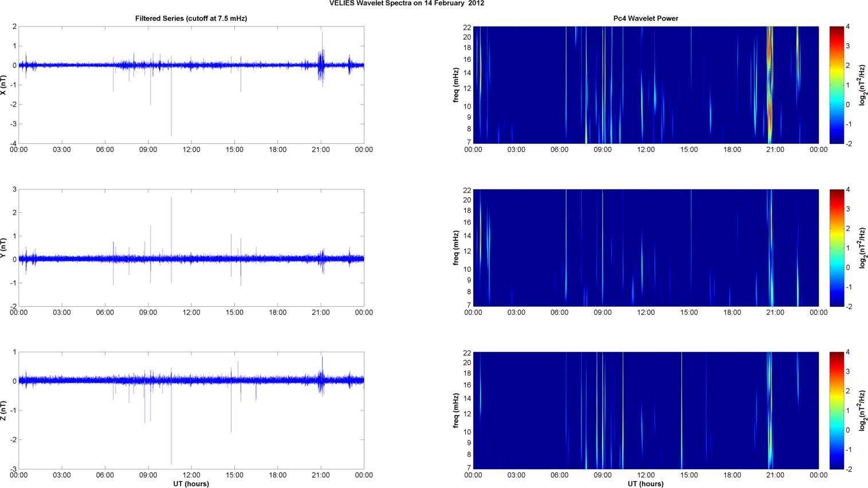Click the "freq (mHz)" label of the top spectrogram
Screen dimensions: 868x488
click(455, 85)
